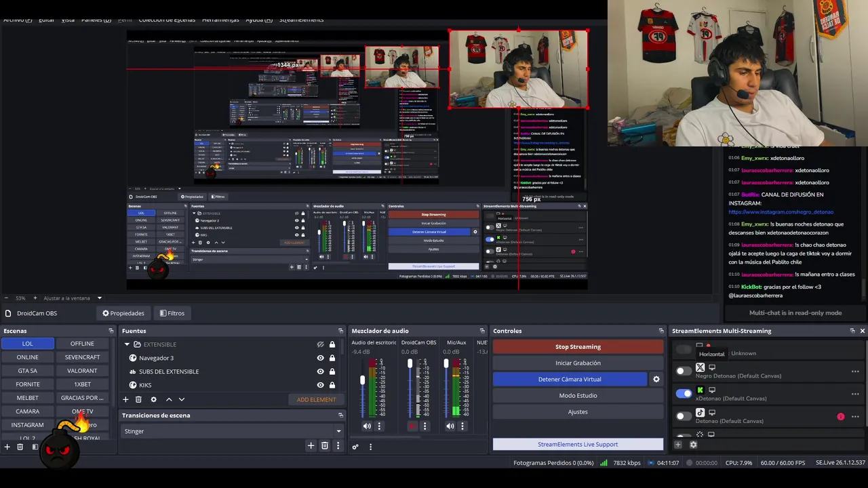Mute the Audio del escritorio speaker icon

coord(367,426)
